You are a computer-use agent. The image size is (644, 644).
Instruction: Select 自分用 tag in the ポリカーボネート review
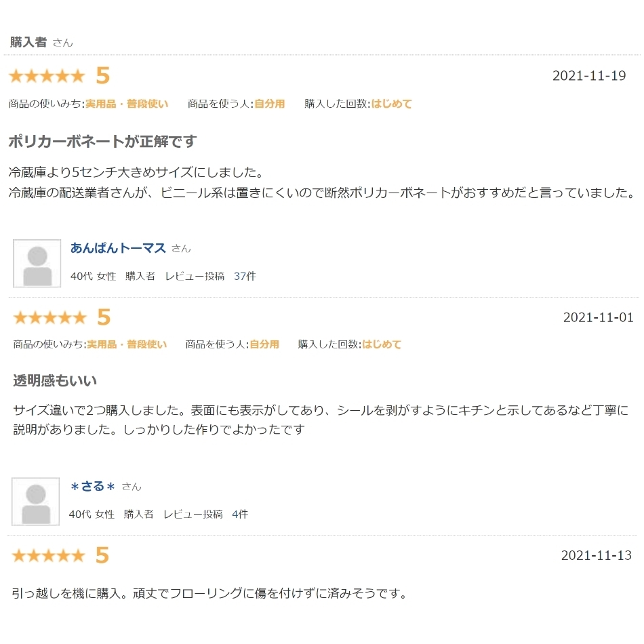point(269,104)
